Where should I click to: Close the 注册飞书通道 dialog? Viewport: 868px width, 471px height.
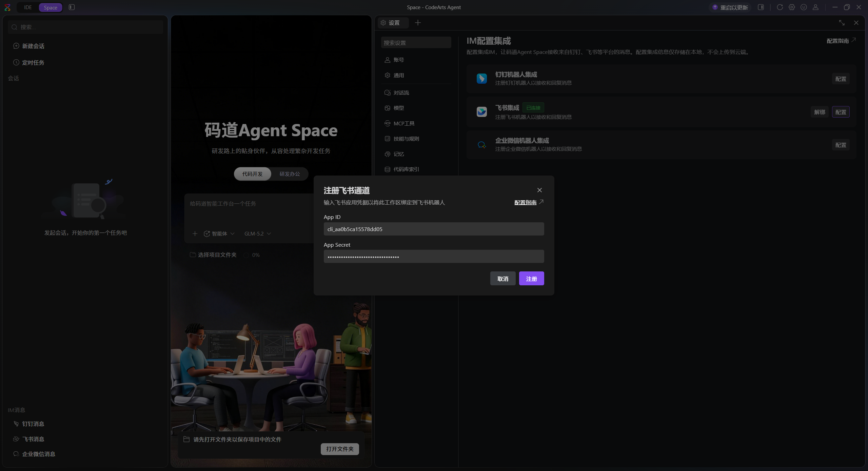coord(539,190)
